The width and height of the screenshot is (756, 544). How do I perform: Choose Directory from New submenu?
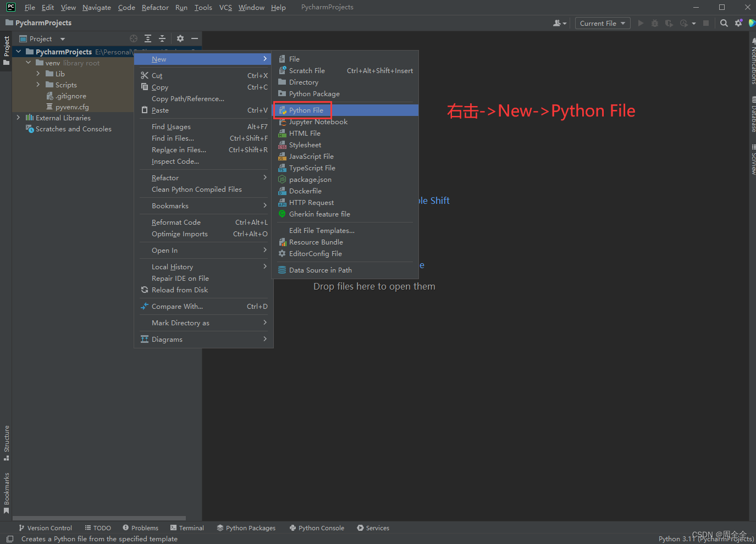point(346,82)
